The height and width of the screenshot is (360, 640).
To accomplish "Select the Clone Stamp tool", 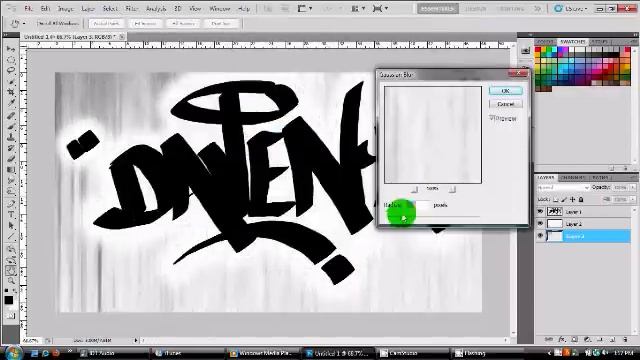I will click(11, 137).
